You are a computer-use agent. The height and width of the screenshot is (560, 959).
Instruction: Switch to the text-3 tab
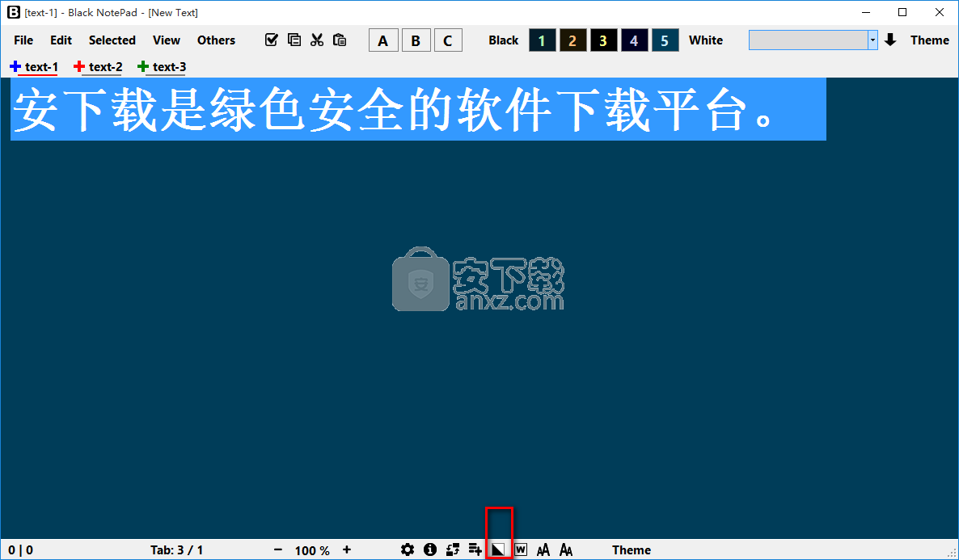coord(170,66)
